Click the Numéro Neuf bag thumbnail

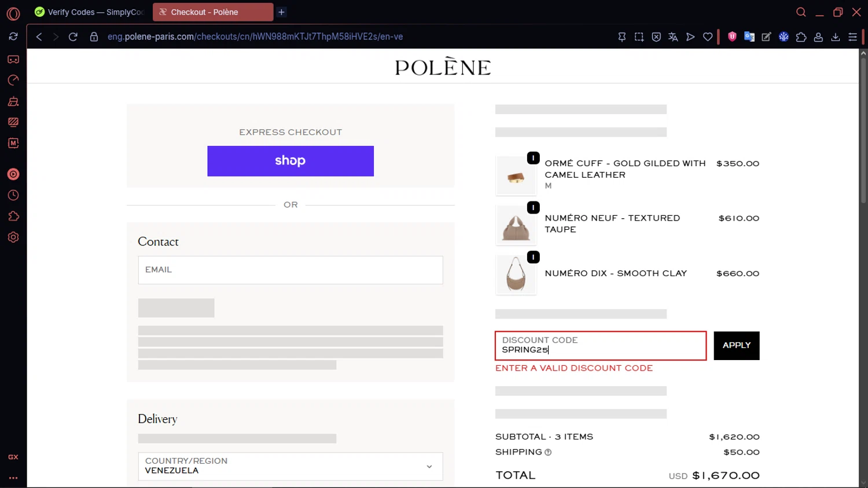516,225
